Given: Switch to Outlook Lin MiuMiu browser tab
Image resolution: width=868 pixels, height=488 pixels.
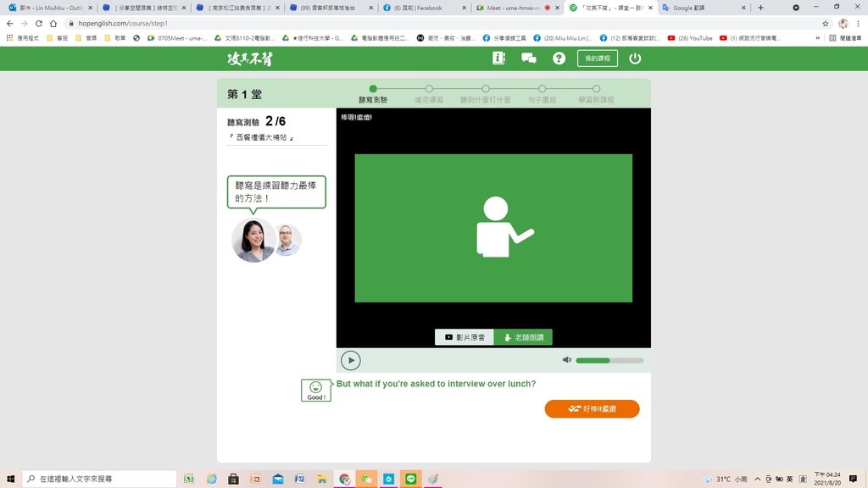Looking at the screenshot, I should click(x=51, y=8).
